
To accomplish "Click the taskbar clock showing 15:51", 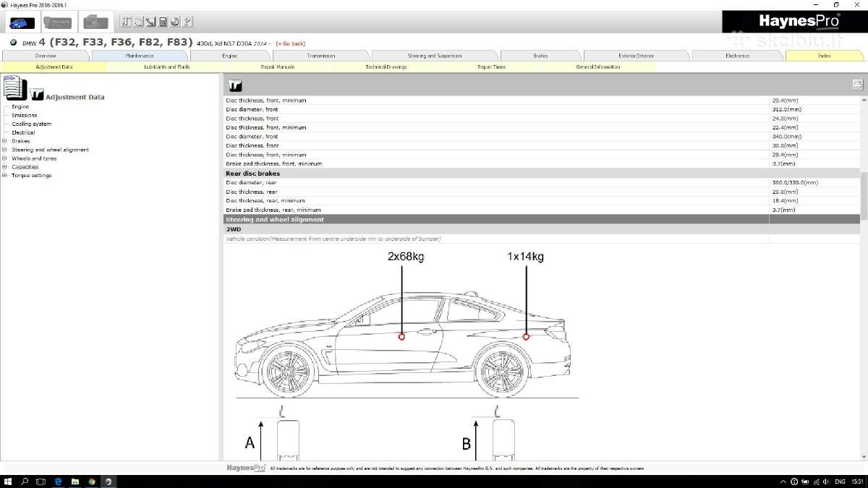I will (857, 481).
